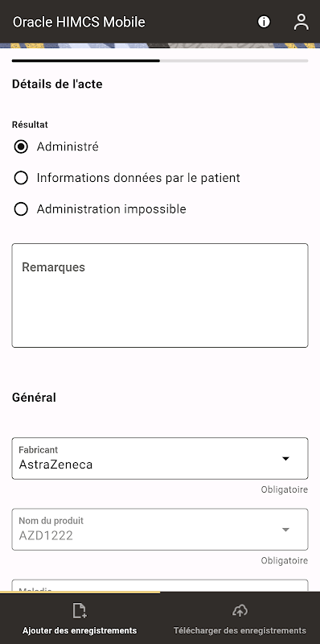
Task: Switch to Ajouter des enregistrements tab
Action: tap(80, 617)
